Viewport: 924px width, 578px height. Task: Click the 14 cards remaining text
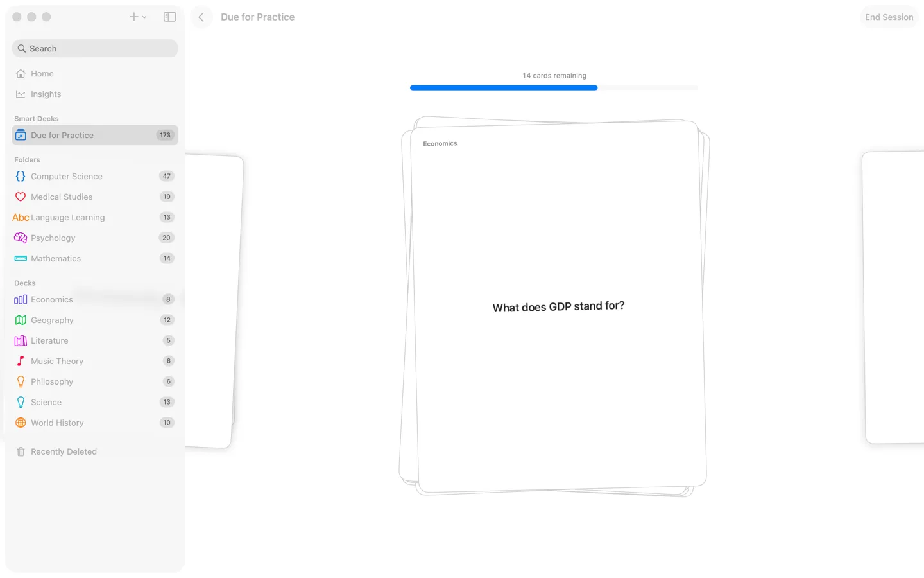click(x=554, y=76)
